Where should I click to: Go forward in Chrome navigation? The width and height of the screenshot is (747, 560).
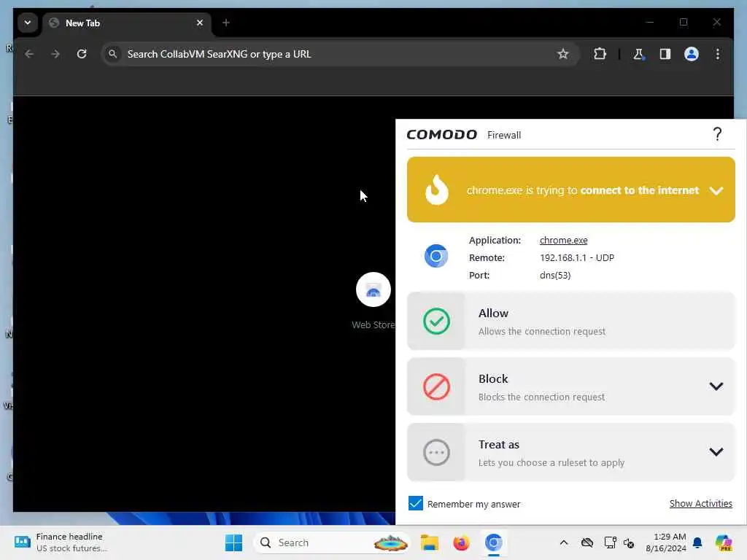coord(55,54)
